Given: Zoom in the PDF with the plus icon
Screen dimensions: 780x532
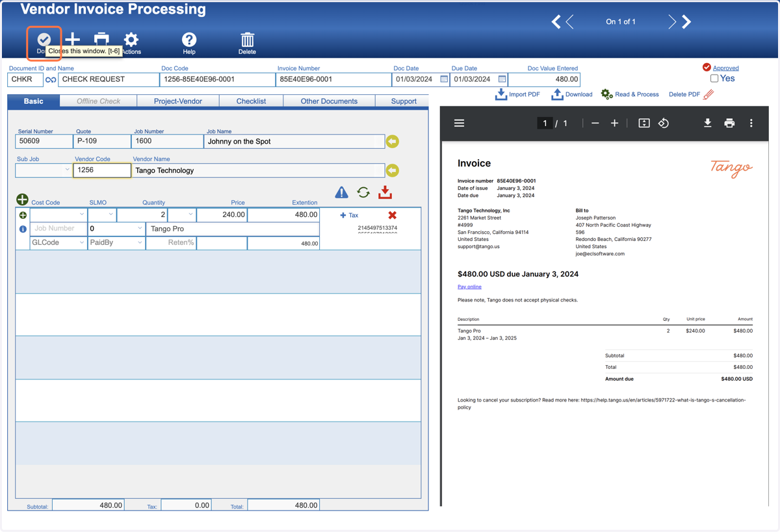Looking at the screenshot, I should pyautogui.click(x=614, y=123).
